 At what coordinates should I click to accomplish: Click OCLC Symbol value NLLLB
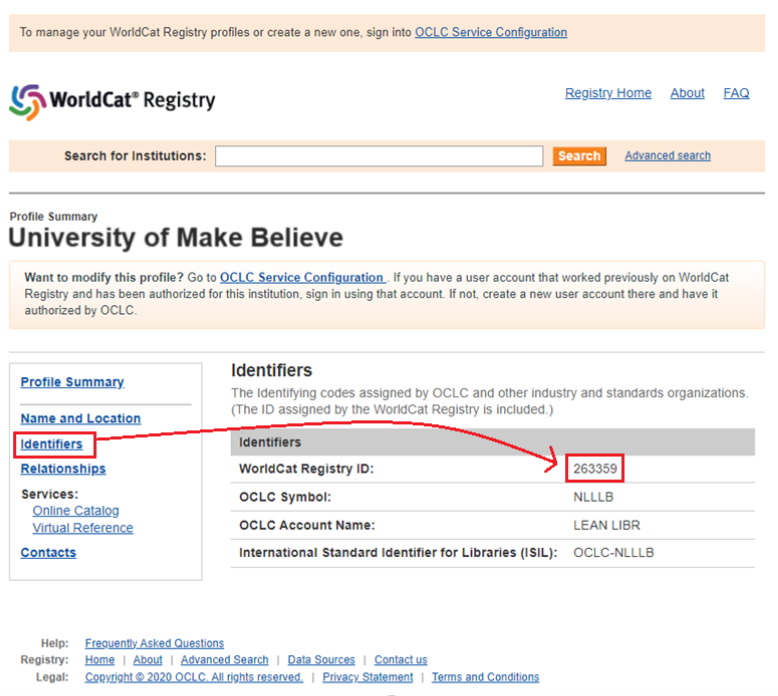click(x=593, y=497)
